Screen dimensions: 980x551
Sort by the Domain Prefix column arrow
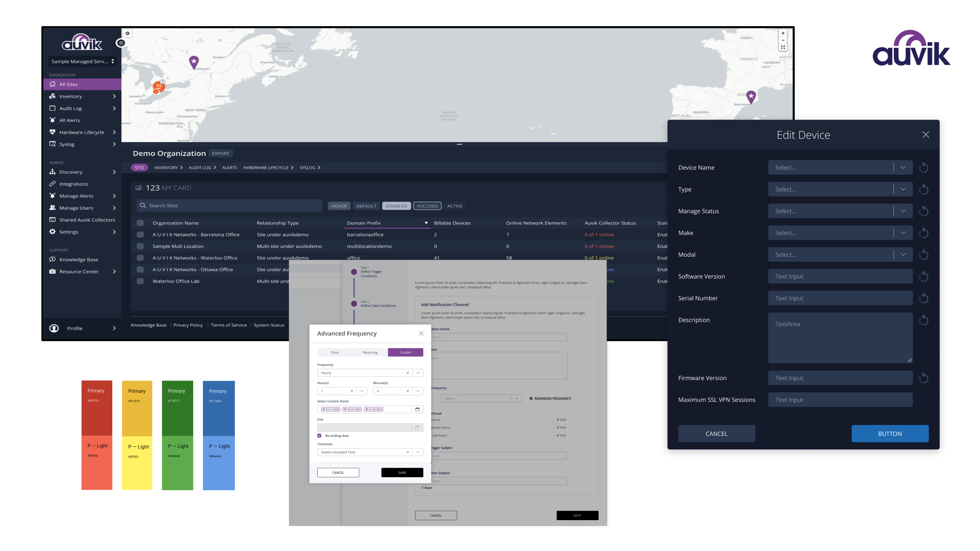click(426, 223)
